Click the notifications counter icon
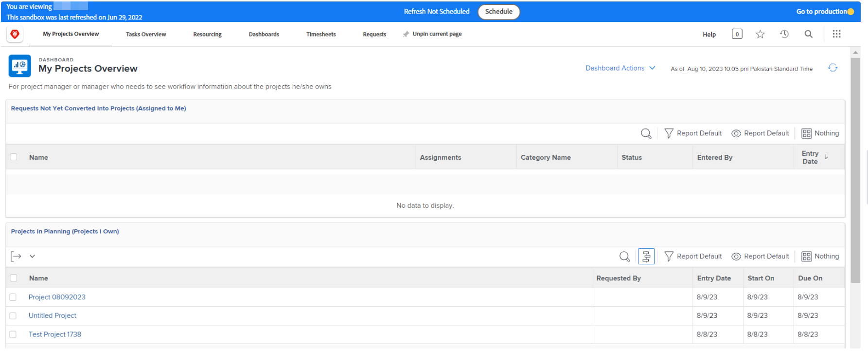Screen dimensions: 868x352 (737, 34)
